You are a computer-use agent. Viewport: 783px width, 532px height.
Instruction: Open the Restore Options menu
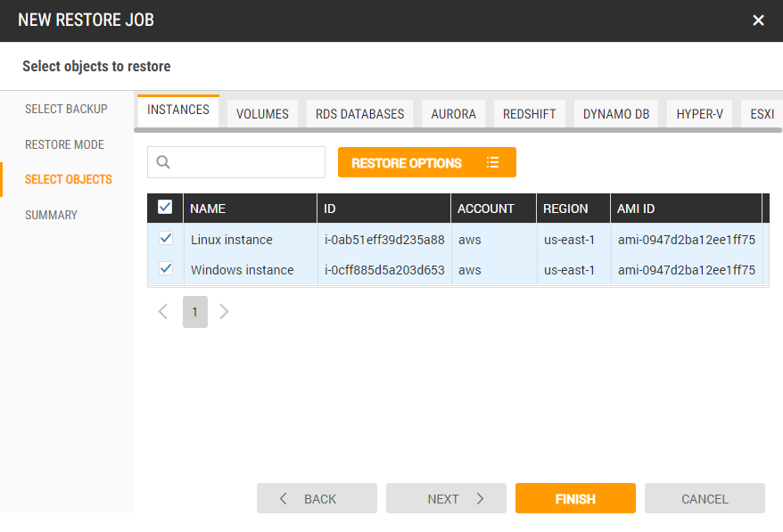pyautogui.click(x=426, y=163)
